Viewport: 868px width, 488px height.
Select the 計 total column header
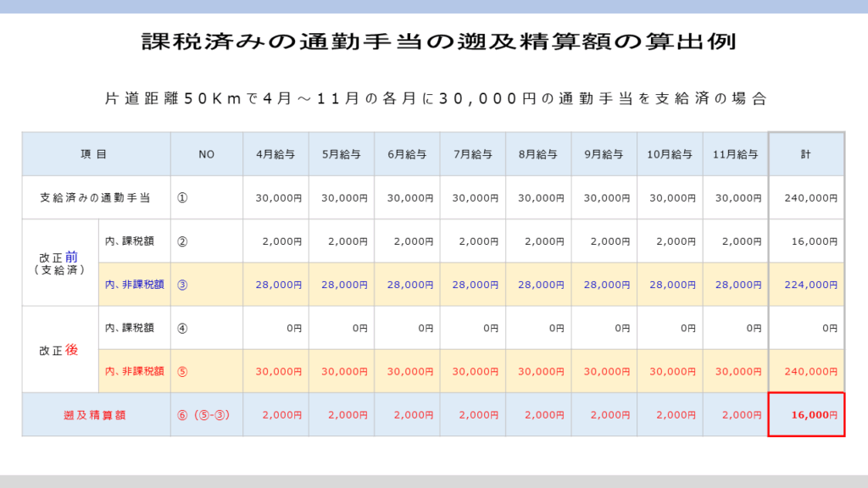tap(806, 154)
